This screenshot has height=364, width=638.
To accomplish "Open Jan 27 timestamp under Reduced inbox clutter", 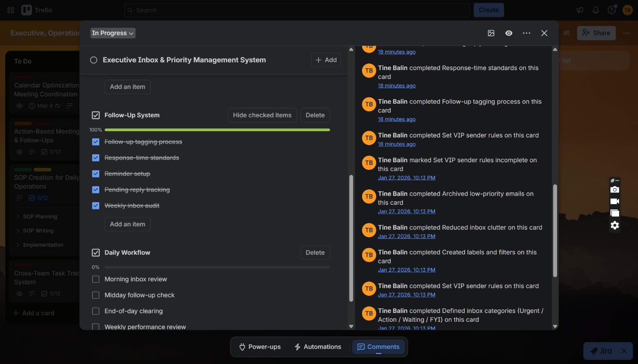I will pyautogui.click(x=406, y=236).
